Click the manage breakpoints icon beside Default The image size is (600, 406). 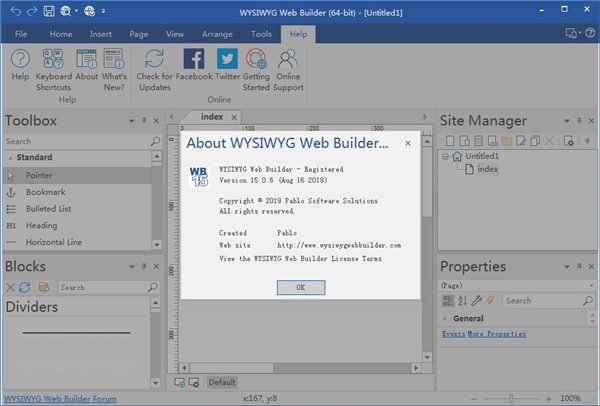(x=194, y=382)
